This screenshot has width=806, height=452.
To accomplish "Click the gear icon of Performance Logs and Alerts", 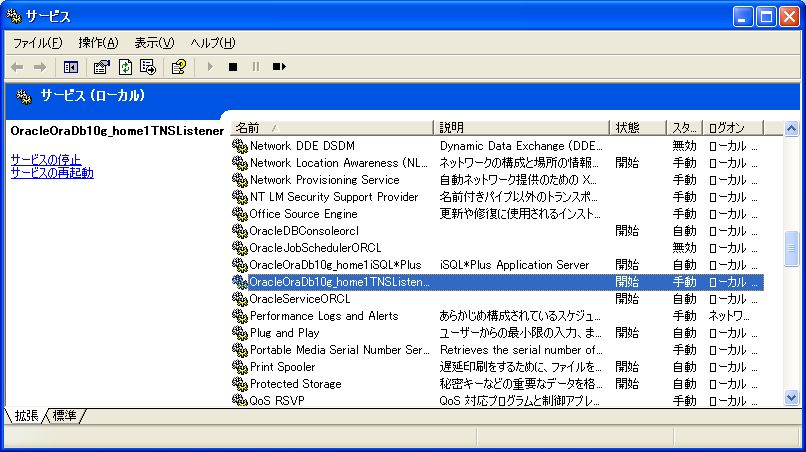I will [x=240, y=316].
